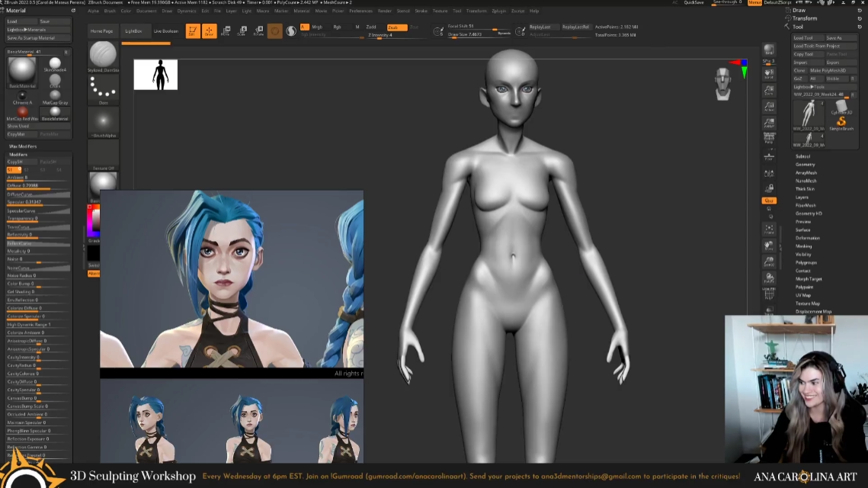
Task: Click the Home Page button
Action: (x=101, y=31)
